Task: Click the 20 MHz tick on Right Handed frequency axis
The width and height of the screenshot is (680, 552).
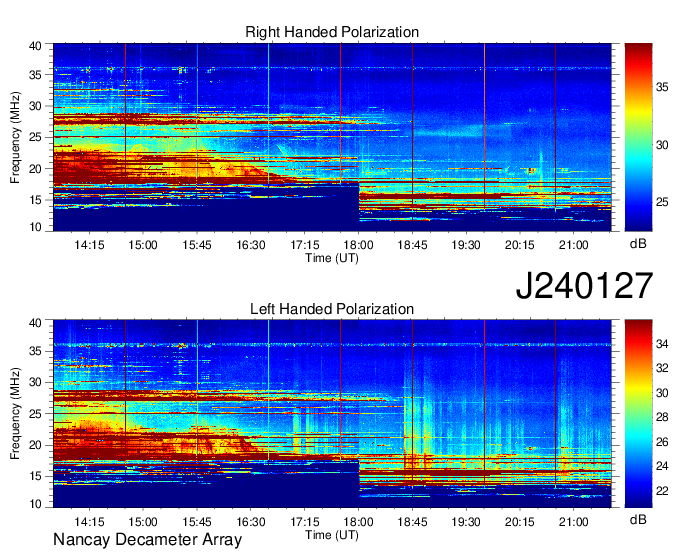Action: click(x=35, y=169)
